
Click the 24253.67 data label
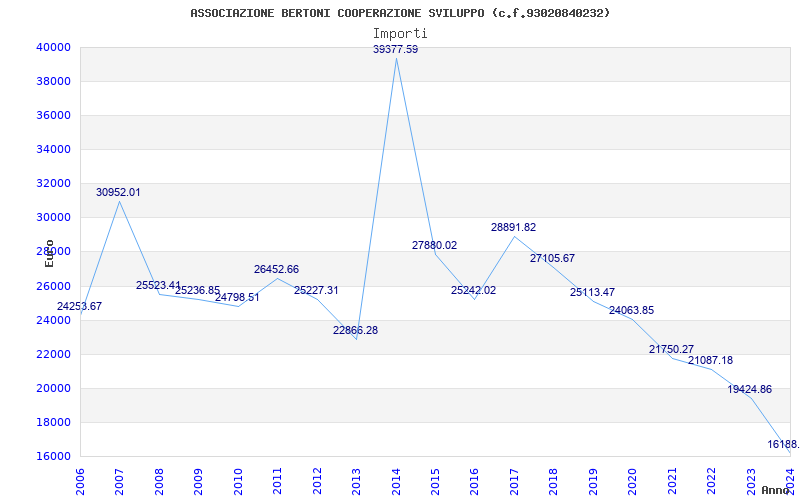(x=79, y=307)
